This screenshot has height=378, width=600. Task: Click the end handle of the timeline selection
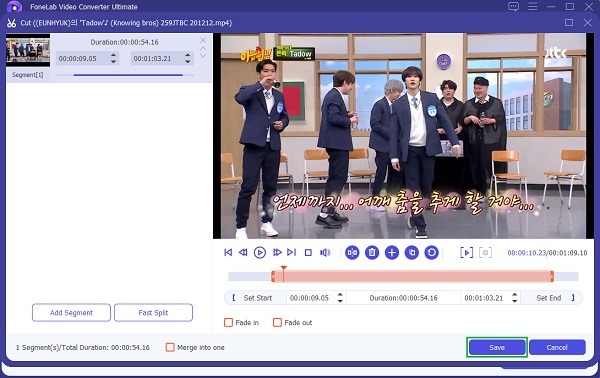pyautogui.click(x=552, y=276)
